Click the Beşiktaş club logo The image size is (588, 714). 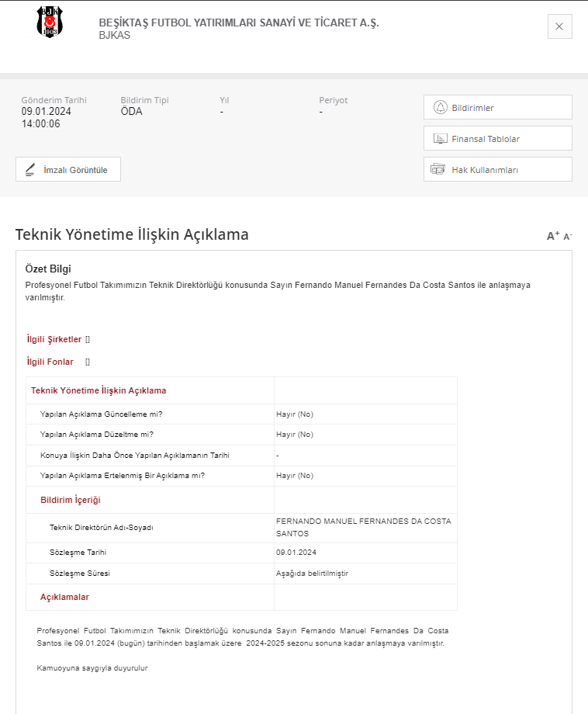click(x=50, y=22)
